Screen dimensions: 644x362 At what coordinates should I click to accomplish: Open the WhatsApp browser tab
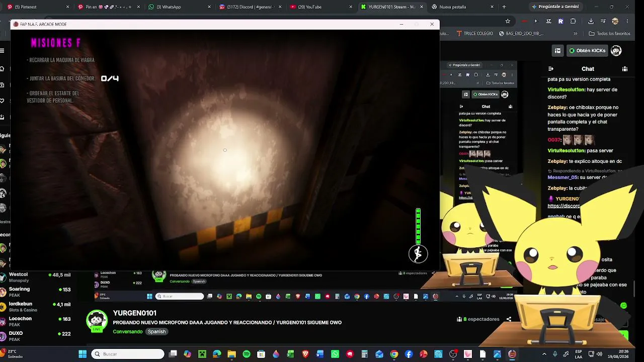pos(180,7)
